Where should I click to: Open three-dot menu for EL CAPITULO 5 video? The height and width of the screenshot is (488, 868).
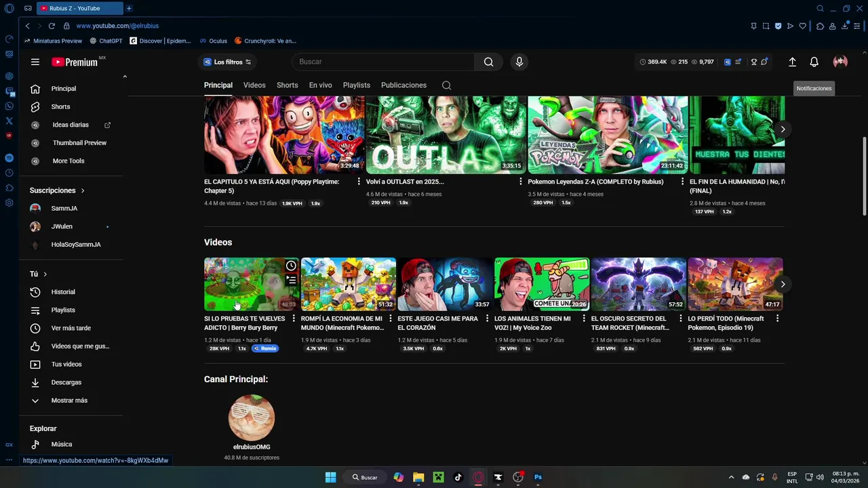pyautogui.click(x=359, y=182)
